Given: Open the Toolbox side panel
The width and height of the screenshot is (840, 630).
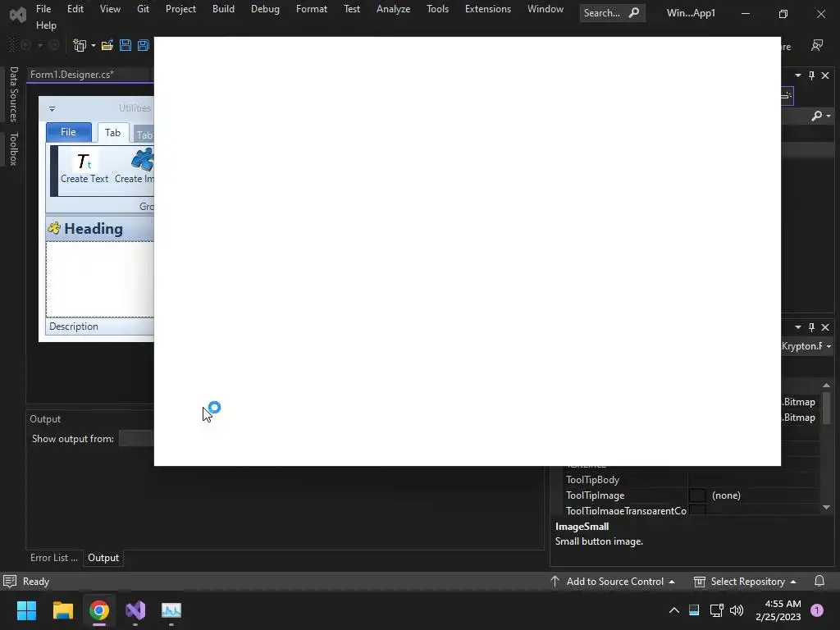Looking at the screenshot, I should pos(14,149).
